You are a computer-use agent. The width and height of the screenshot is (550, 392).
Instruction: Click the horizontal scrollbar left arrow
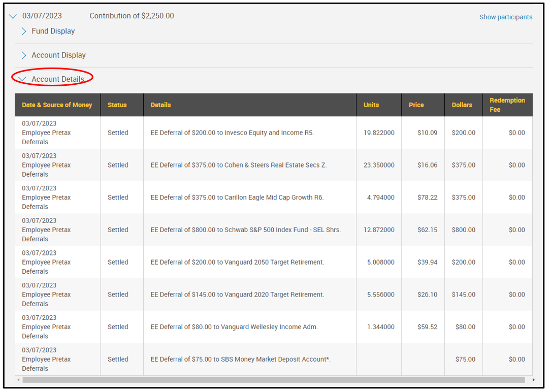point(19,380)
